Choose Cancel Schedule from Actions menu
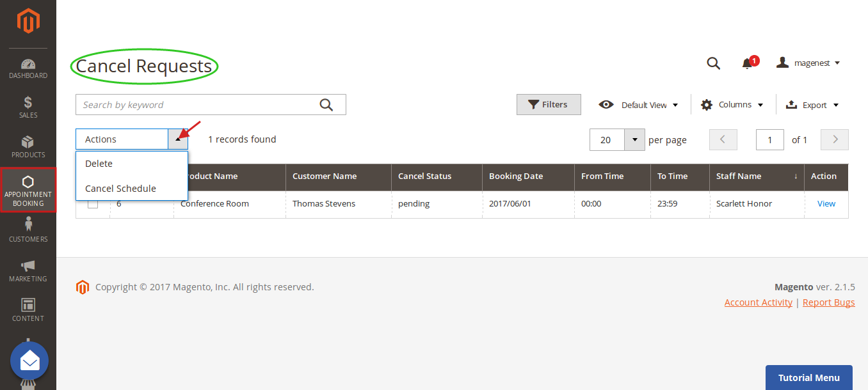 (x=120, y=189)
